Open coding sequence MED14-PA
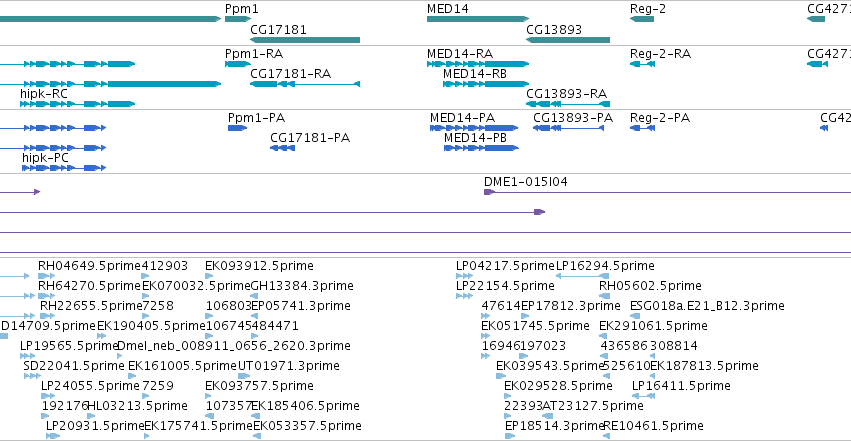Viewport: 851px width, 441px height. click(x=462, y=118)
